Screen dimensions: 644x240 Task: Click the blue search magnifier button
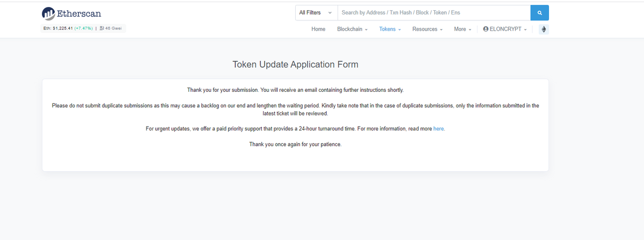[x=539, y=12]
